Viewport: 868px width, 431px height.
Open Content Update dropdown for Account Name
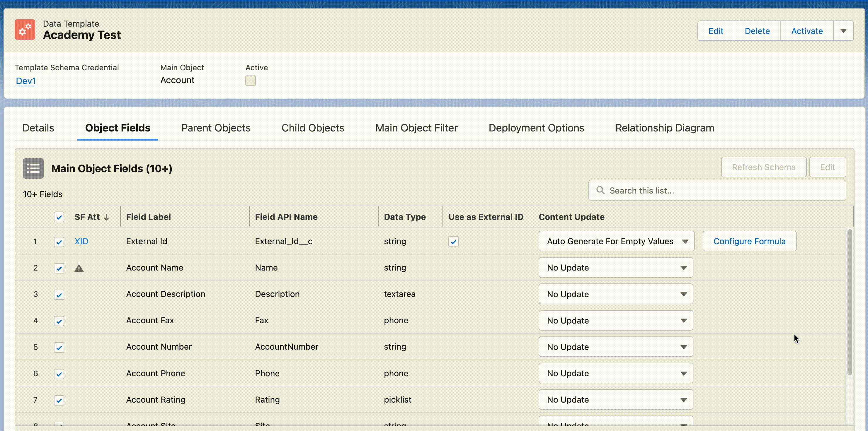click(x=616, y=268)
